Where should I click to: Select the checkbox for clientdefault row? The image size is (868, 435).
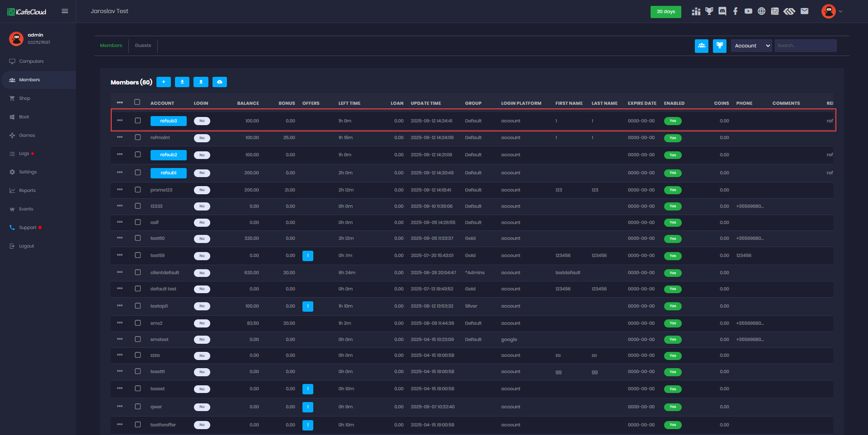138,272
